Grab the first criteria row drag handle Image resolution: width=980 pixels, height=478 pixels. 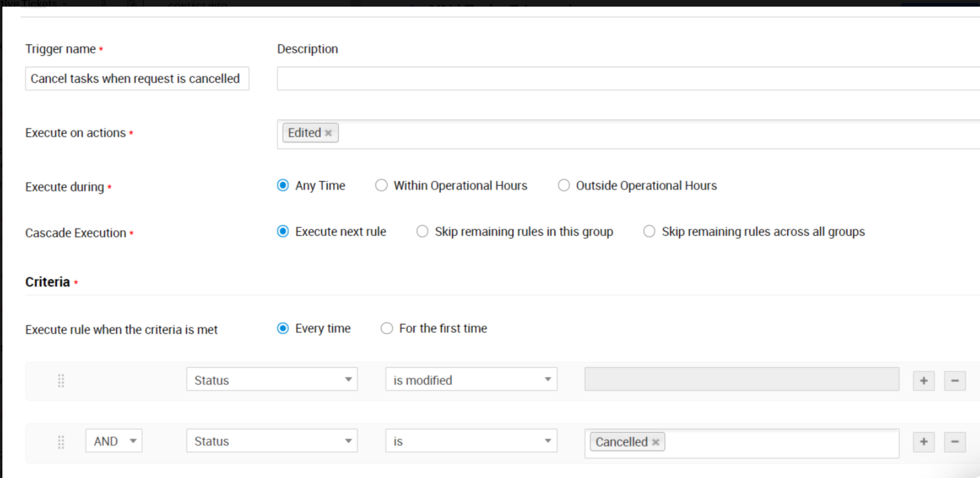click(x=61, y=380)
